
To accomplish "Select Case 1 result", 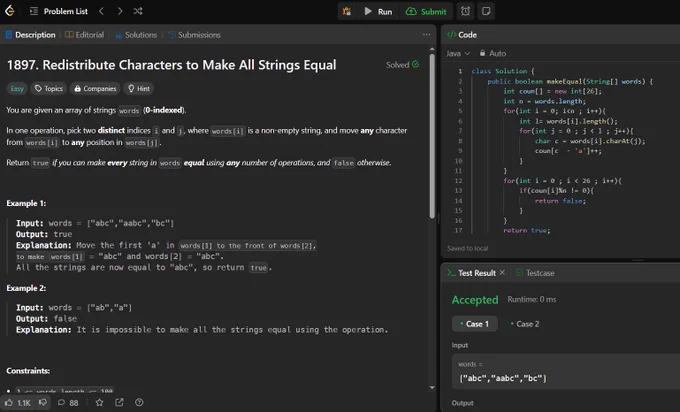I will coord(474,324).
